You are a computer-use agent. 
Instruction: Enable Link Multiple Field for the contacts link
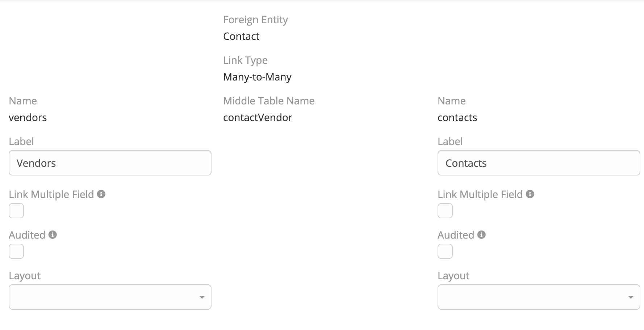(x=445, y=211)
